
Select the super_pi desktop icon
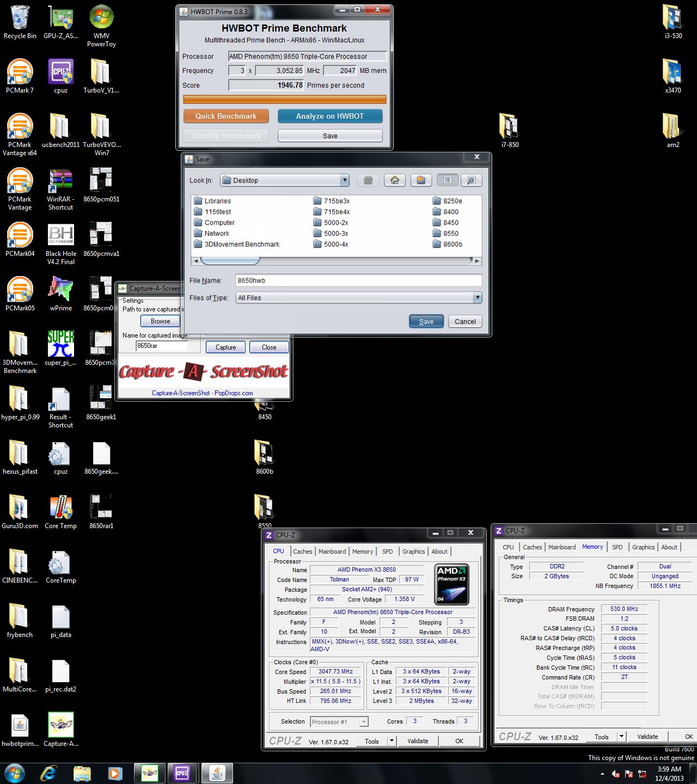tap(60, 348)
